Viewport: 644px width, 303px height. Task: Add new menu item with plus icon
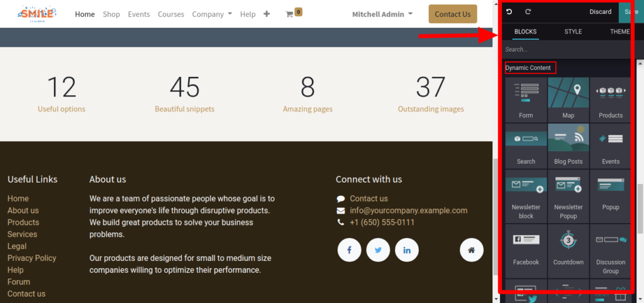pyautogui.click(x=267, y=14)
